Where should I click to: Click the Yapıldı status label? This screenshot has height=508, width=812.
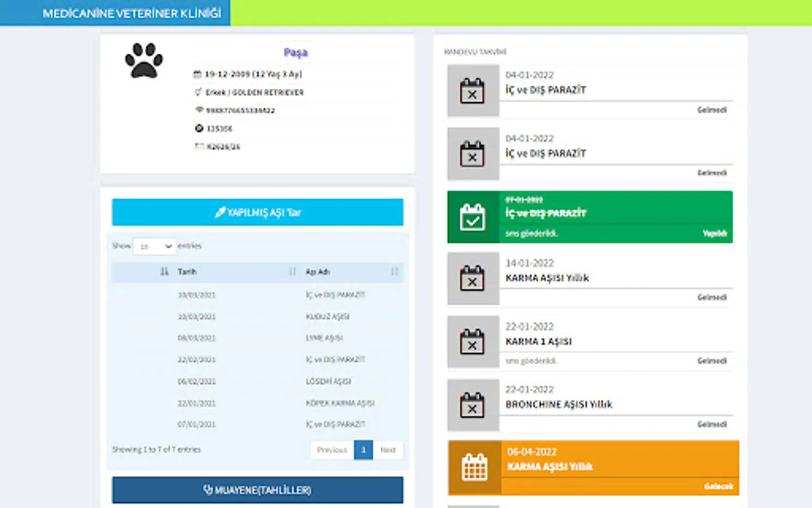(714, 233)
